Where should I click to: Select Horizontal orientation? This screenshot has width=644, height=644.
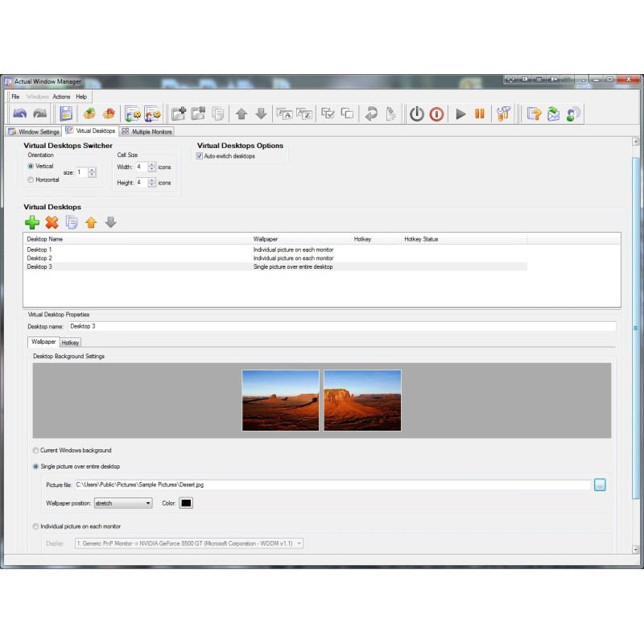(x=31, y=180)
